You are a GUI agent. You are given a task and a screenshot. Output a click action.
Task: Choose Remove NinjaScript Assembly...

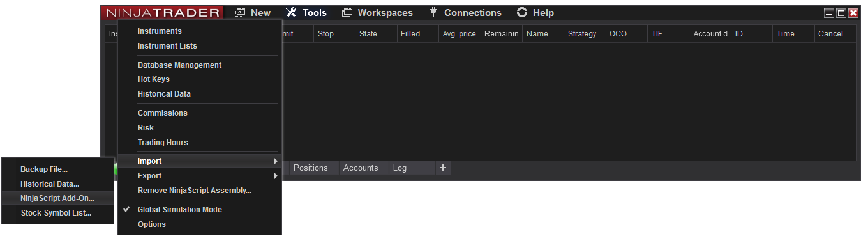point(195,191)
